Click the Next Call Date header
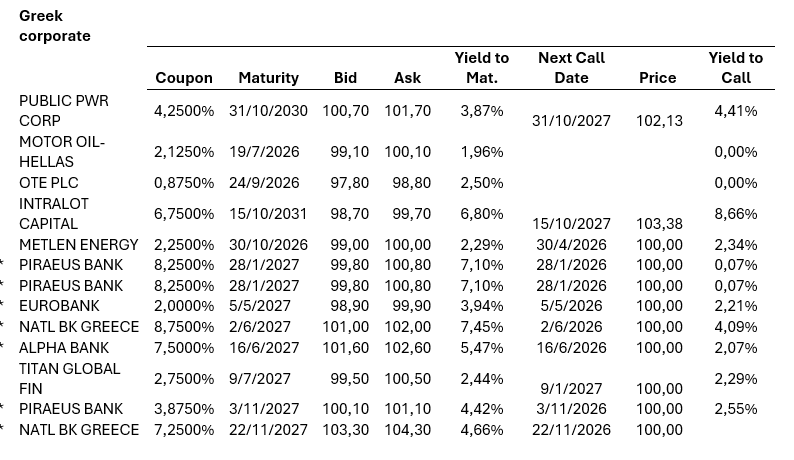Image resolution: width=794 pixels, height=460 pixels. click(571, 67)
